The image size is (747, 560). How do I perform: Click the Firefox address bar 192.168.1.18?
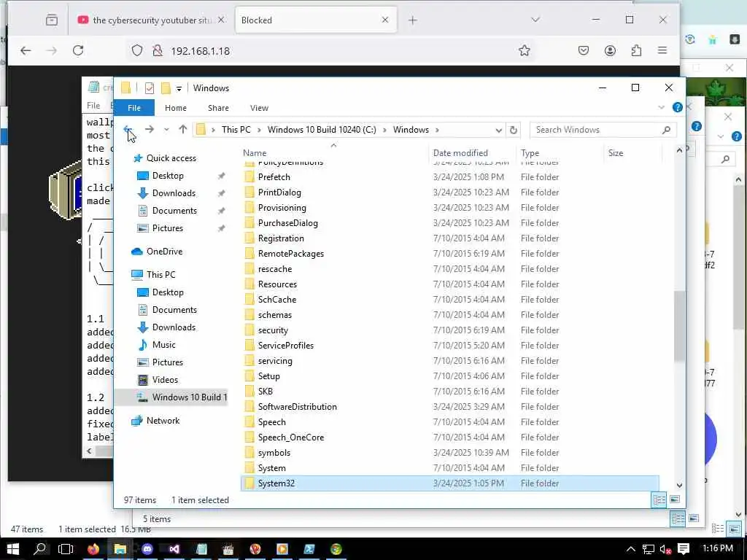click(200, 51)
